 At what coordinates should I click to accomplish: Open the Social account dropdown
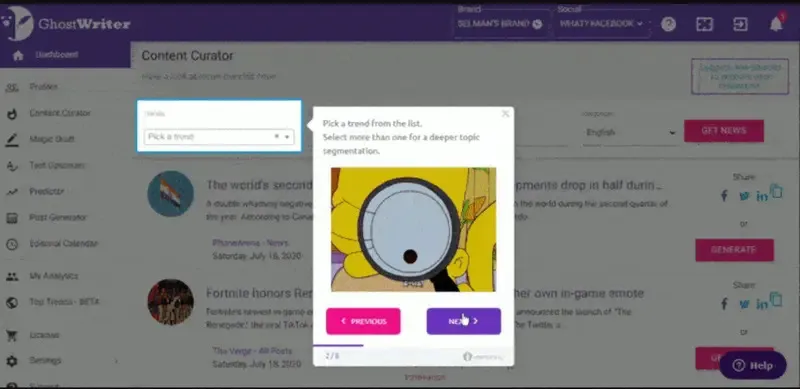[602, 23]
